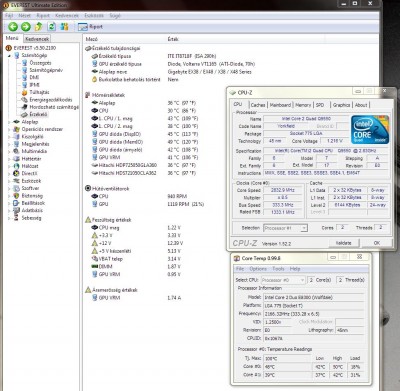400x391 pixels.
Task: Click the DirectX icon in the tree
Action: [16, 173]
